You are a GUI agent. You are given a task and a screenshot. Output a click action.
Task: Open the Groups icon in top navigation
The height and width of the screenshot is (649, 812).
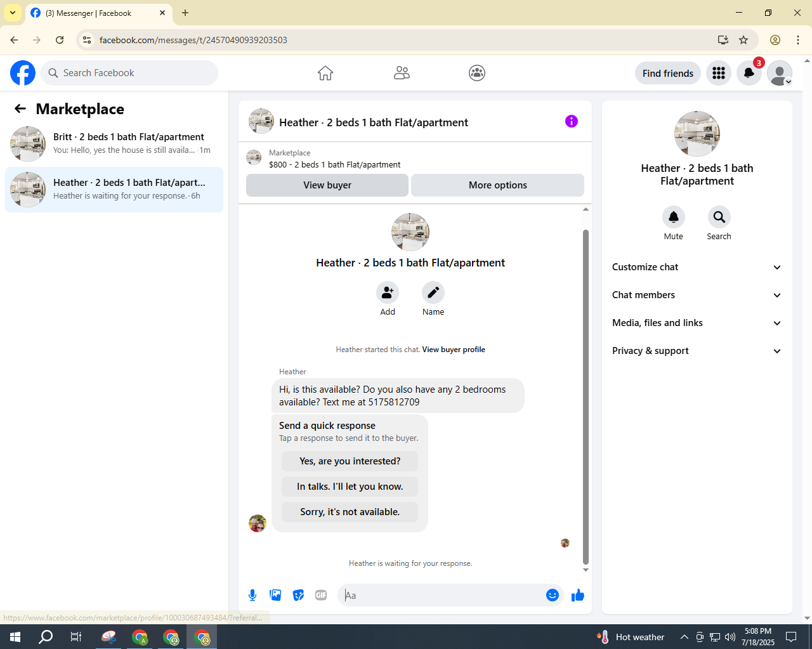pos(477,73)
